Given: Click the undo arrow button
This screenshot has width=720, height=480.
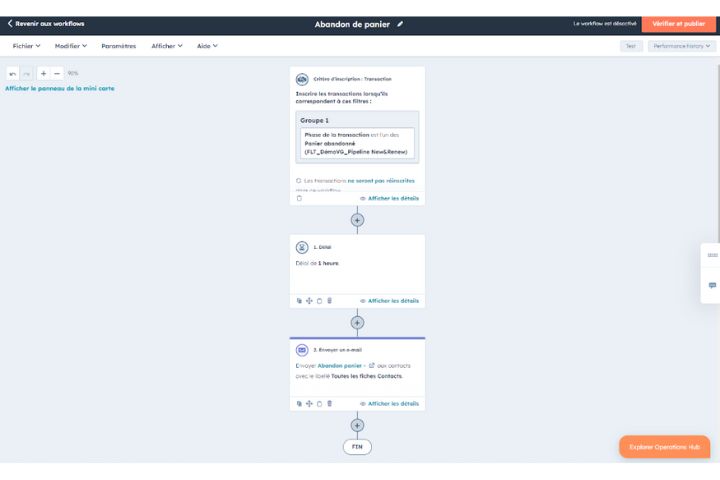Looking at the screenshot, I should click(12, 73).
